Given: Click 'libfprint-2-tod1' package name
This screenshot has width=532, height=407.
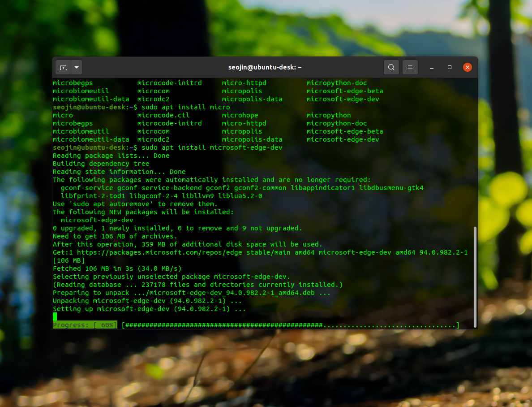Looking at the screenshot, I should tap(93, 196).
